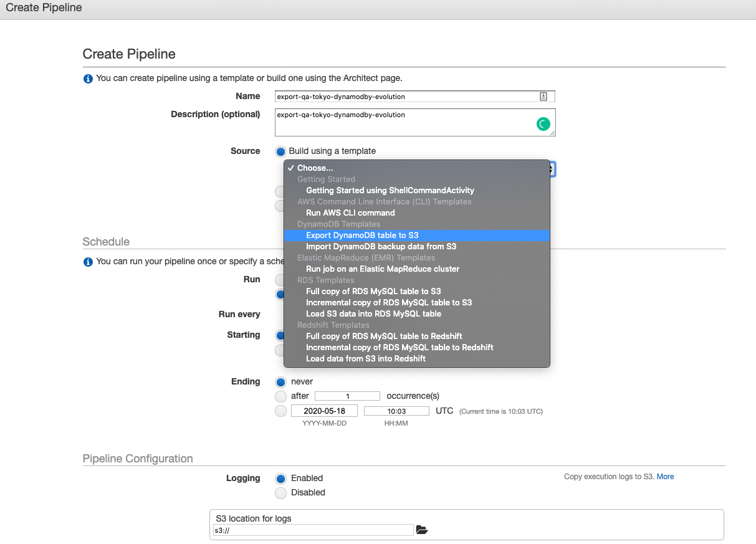This screenshot has width=756, height=544.
Task: Click the pipeline Name input field
Action: pos(414,97)
